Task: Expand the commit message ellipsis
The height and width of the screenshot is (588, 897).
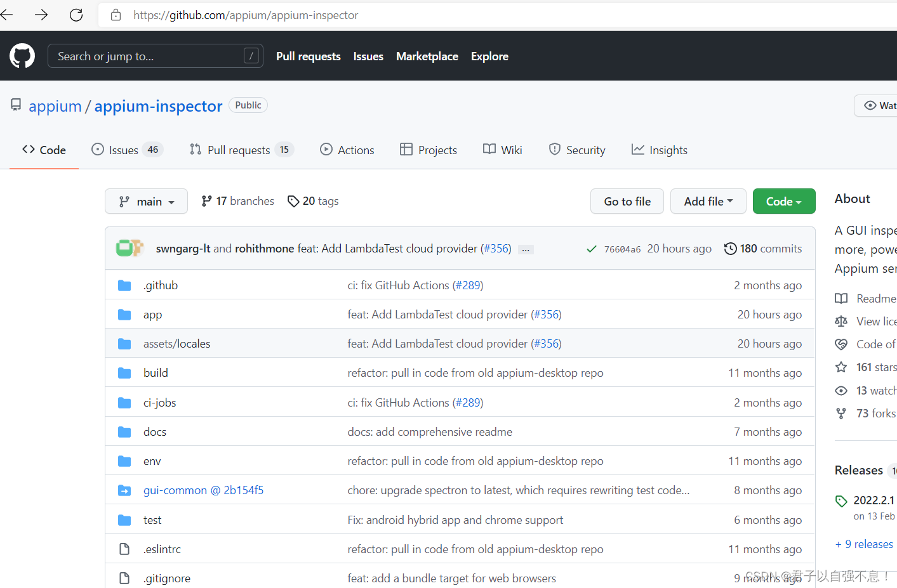Action: 526,249
